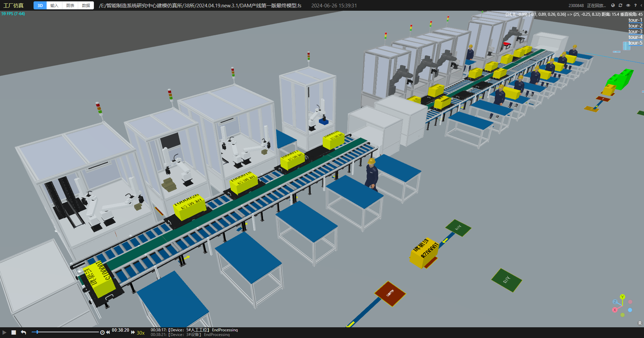Snap view to the X axis gizmo

pos(615,310)
